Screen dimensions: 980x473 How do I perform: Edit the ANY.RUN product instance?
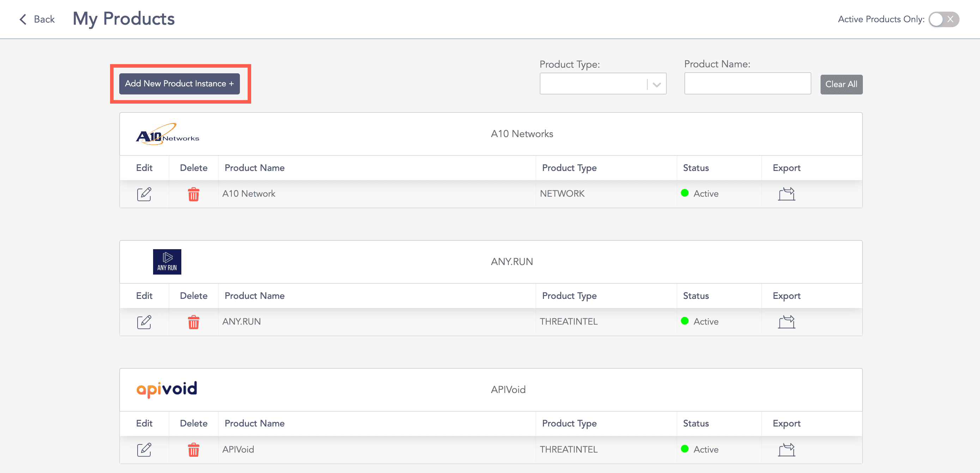[x=144, y=322]
